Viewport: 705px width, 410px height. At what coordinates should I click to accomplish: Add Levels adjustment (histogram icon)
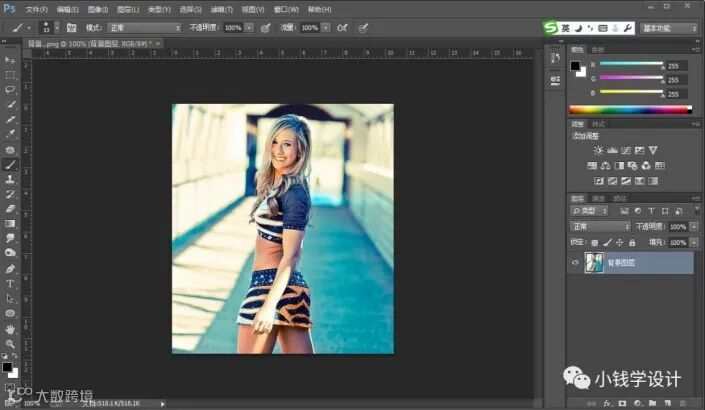click(x=612, y=150)
